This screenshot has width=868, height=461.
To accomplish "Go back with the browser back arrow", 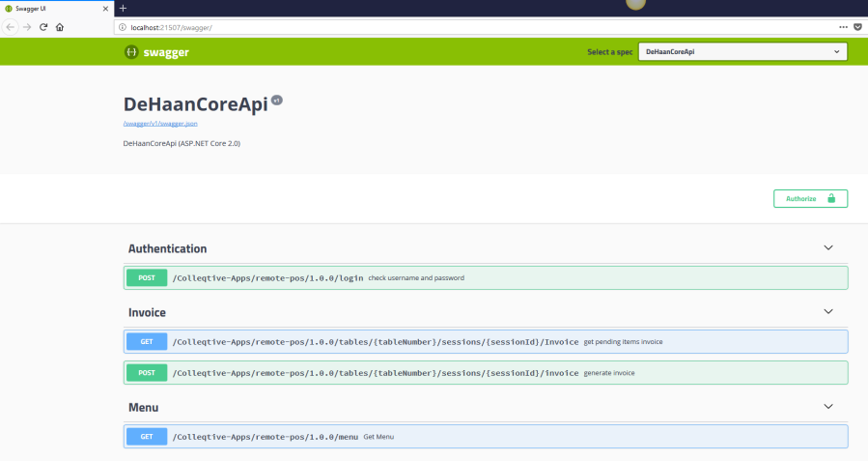I will point(10,27).
